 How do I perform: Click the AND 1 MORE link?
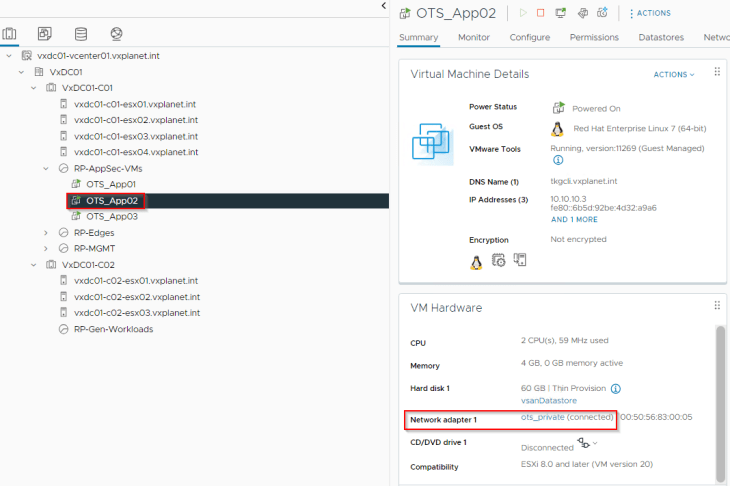click(574, 220)
